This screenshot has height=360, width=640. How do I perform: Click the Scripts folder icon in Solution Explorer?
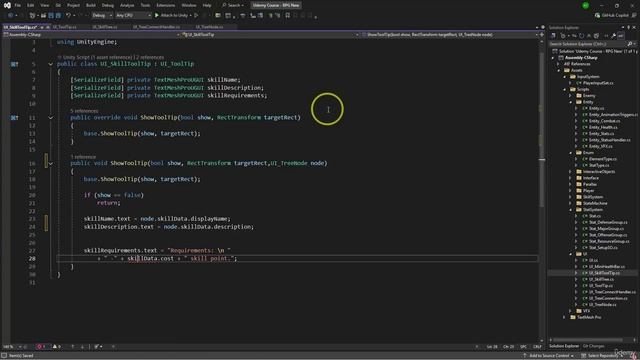click(x=573, y=89)
